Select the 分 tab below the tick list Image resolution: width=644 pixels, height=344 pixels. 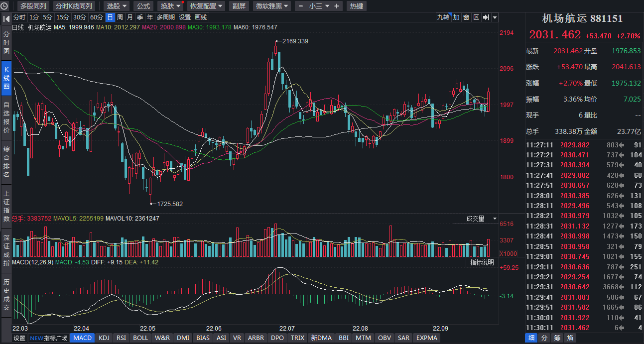pos(544,338)
